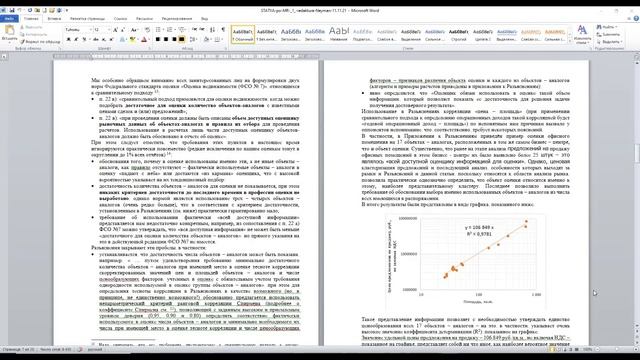The height and width of the screenshot is (360, 640).
Task: Click Format Painter (Формат по образцу)
Action: 40,42
